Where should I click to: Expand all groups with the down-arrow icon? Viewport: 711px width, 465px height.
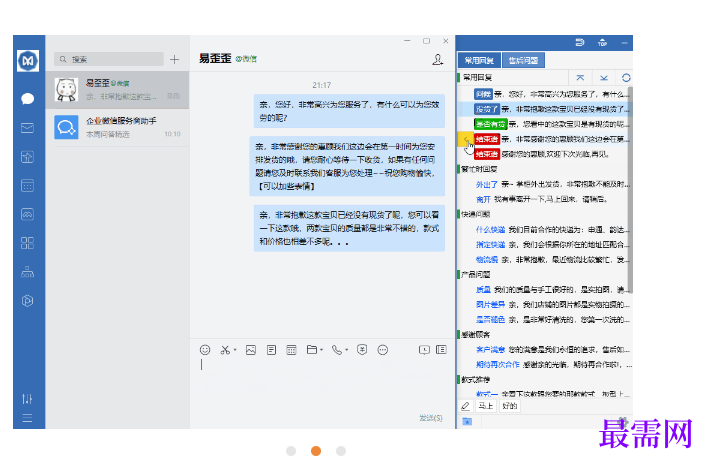(604, 78)
